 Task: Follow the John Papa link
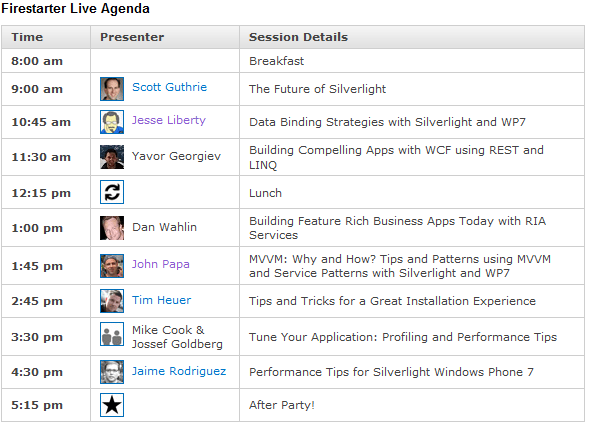coord(161,264)
